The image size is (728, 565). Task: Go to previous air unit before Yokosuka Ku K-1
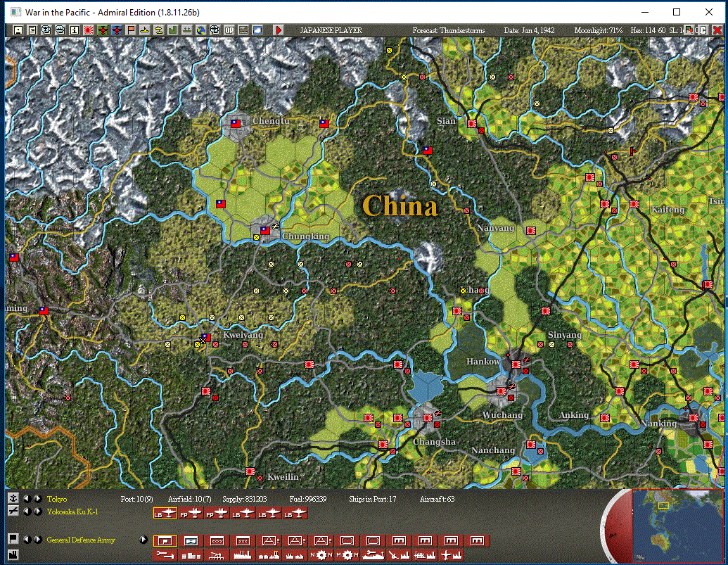point(27,511)
